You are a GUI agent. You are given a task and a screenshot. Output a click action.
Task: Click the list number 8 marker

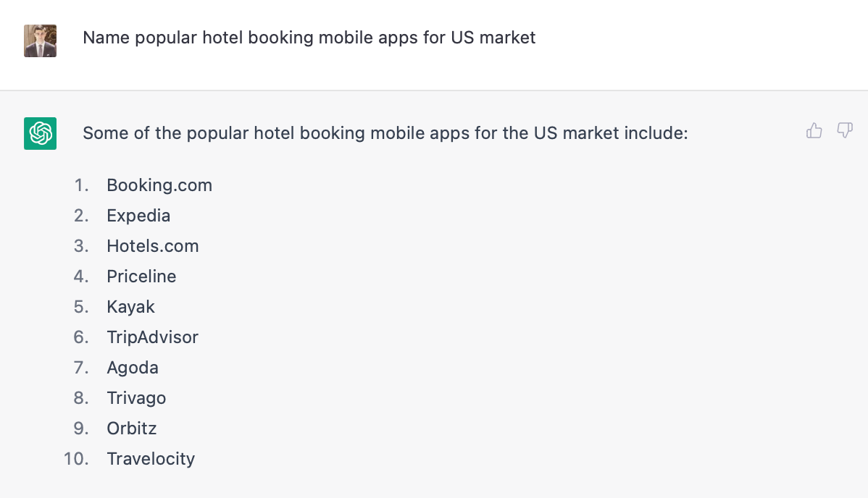(x=81, y=398)
